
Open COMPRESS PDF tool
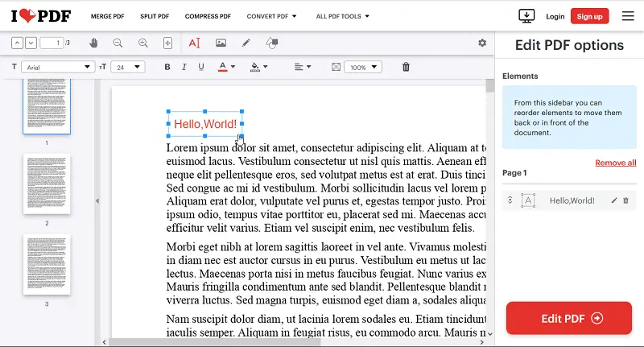[x=208, y=16]
